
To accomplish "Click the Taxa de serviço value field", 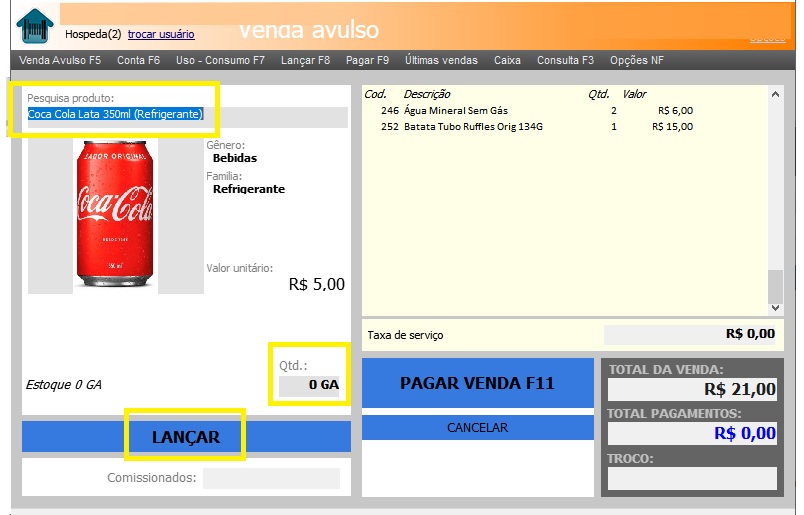I will [692, 334].
